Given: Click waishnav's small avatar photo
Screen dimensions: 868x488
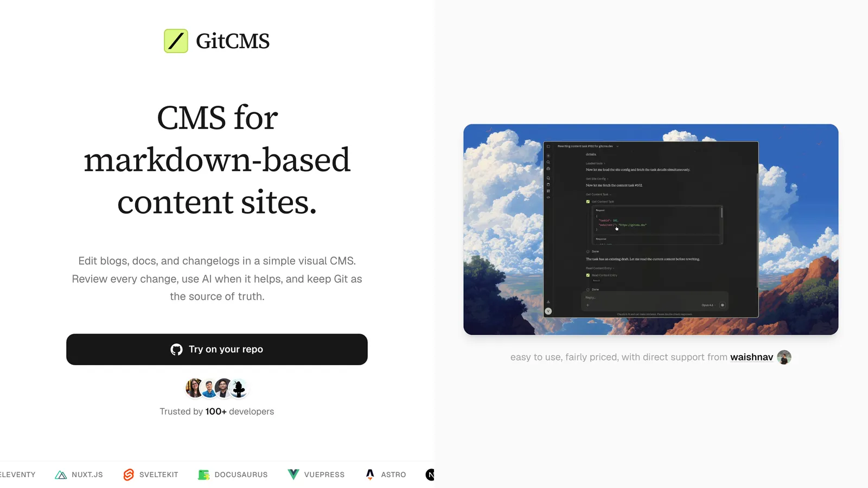Looking at the screenshot, I should point(784,357).
